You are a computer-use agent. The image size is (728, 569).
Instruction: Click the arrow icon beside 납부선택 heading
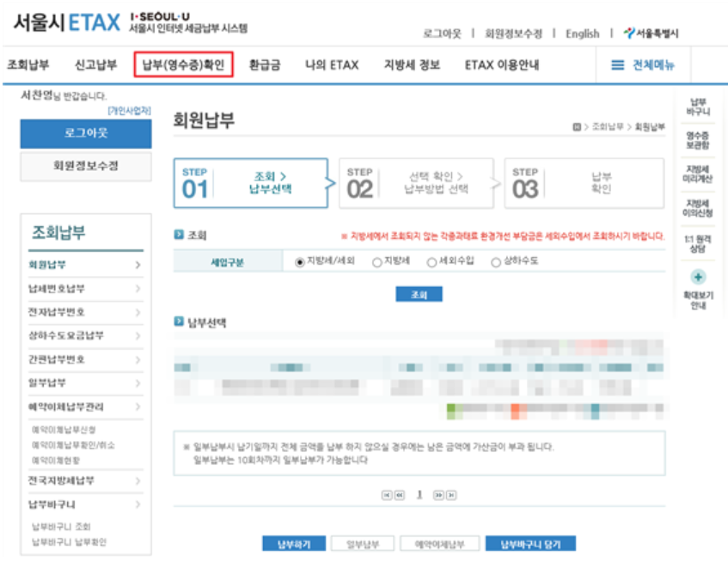click(x=179, y=321)
